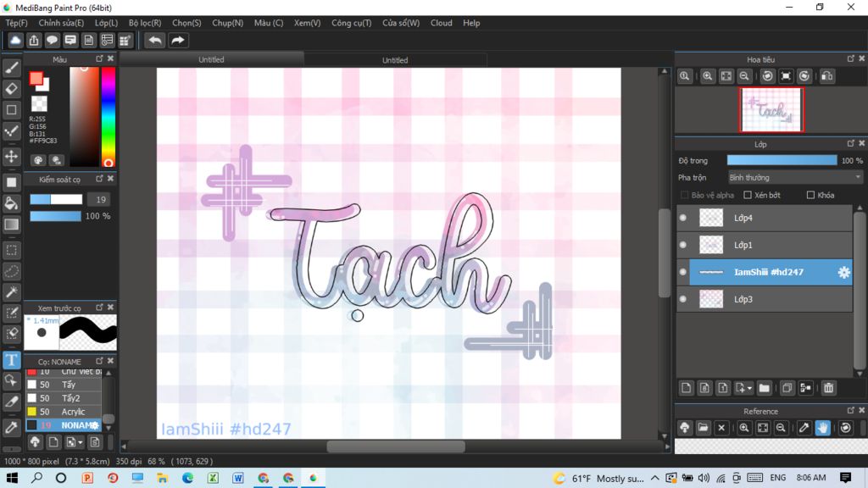Screen dimensions: 868x488
Task: Rotate the Navigator view left
Action: 767,76
